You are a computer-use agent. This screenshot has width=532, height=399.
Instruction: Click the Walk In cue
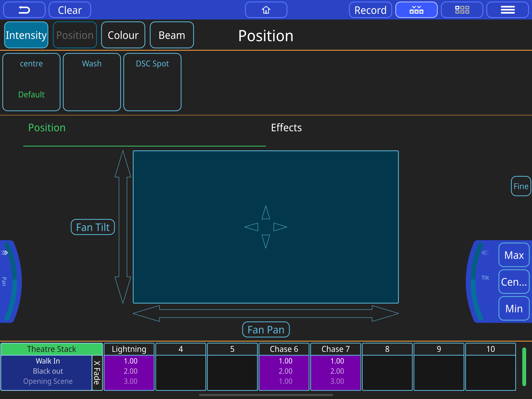click(x=48, y=361)
